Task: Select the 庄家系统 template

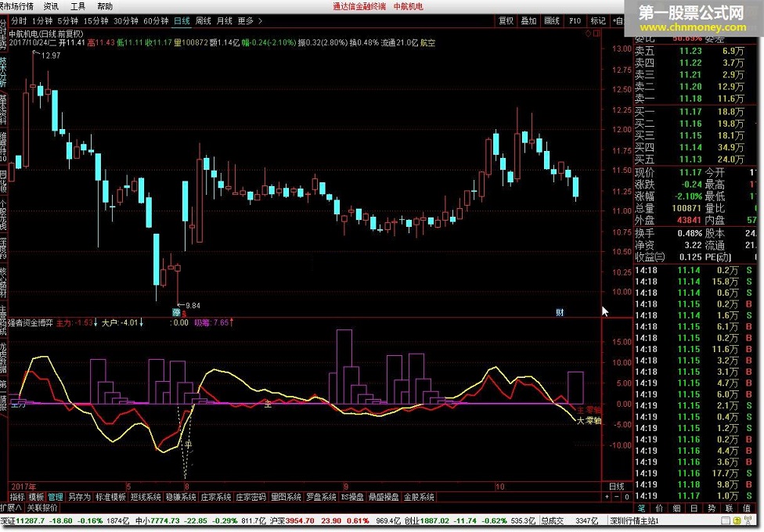Action: tap(216, 498)
